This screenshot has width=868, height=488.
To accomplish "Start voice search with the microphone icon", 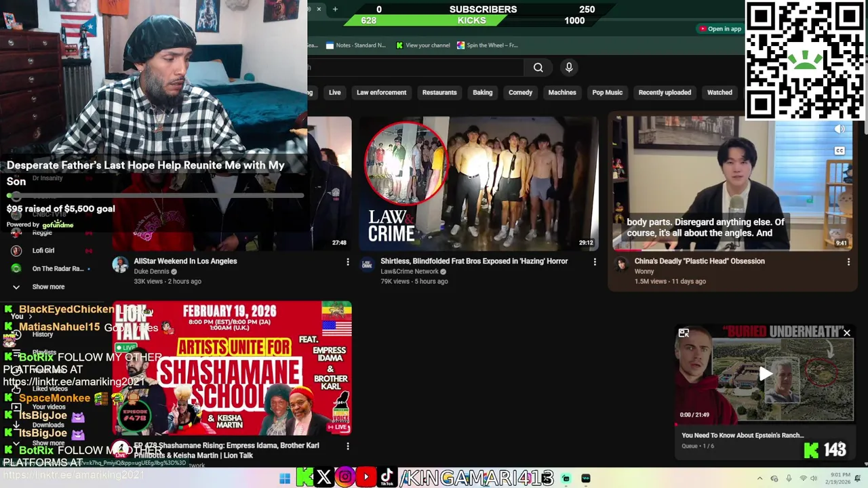I will (569, 67).
